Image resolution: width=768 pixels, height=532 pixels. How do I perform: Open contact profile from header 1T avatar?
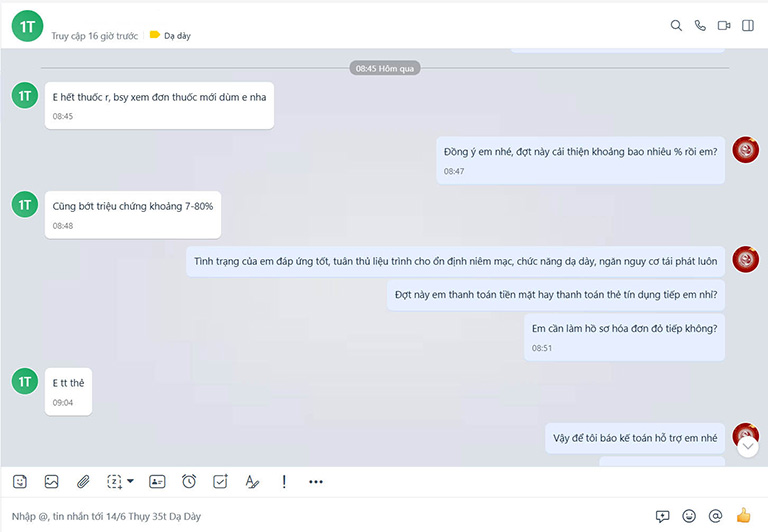(27, 26)
